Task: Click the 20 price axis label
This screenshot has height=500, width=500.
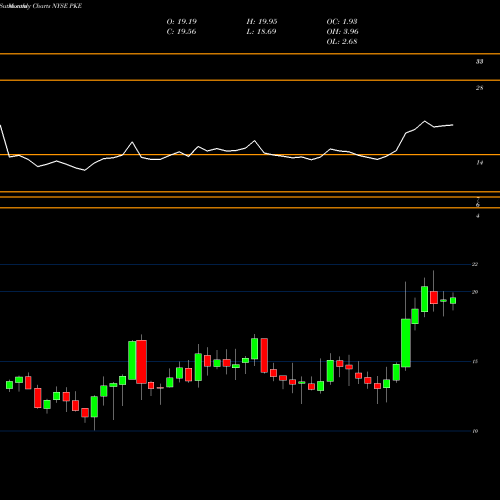Action: (475, 292)
